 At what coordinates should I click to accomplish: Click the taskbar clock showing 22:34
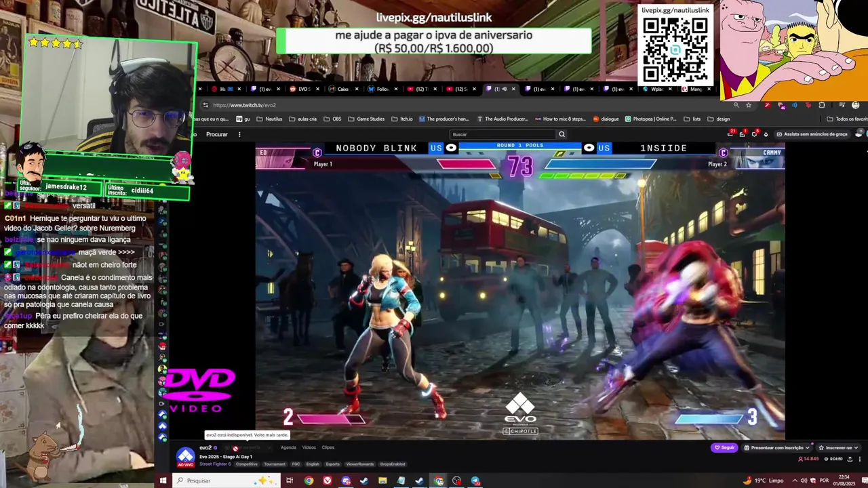point(844,481)
